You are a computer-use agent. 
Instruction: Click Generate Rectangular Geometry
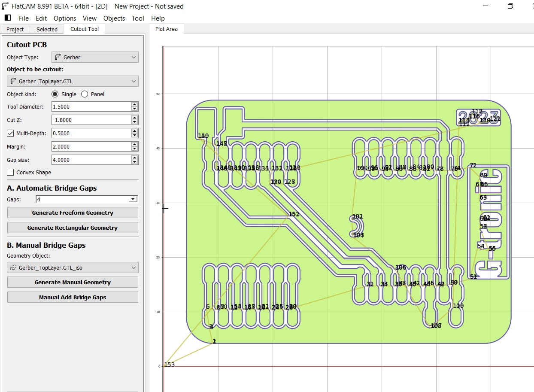click(72, 227)
